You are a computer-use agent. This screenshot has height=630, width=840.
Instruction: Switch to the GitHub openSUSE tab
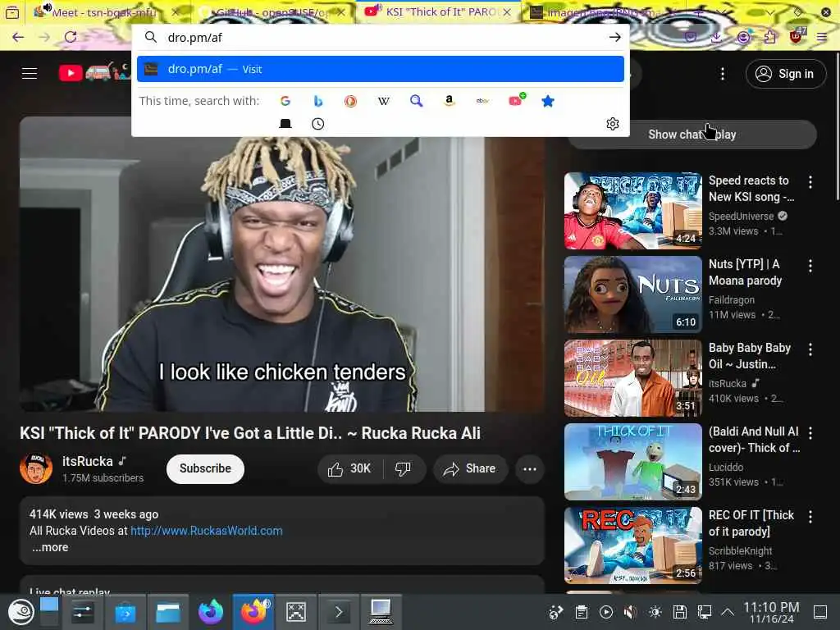pyautogui.click(x=273, y=11)
